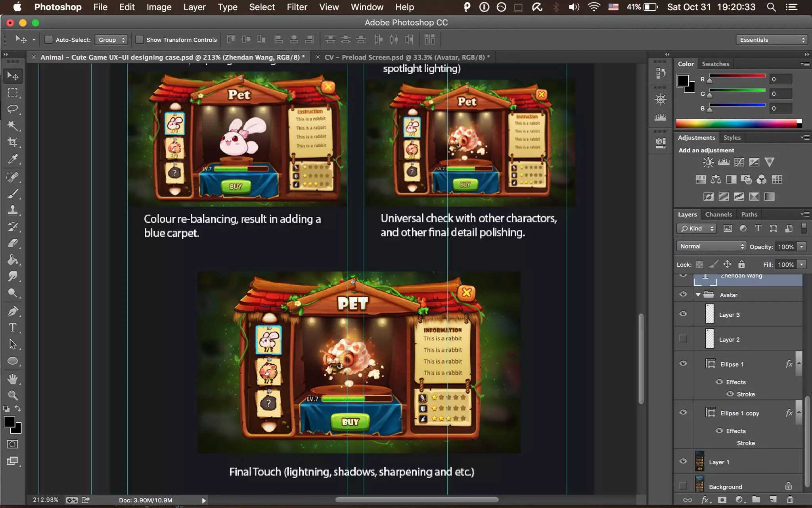Toggle Quick Mask mode
Viewport: 812px width, 508px height.
13,444
